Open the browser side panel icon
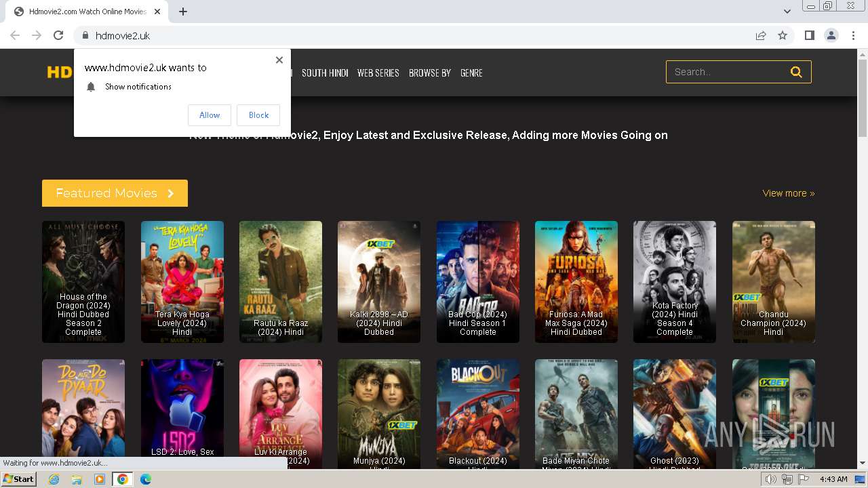Image resolution: width=868 pixels, height=488 pixels. pyautogui.click(x=809, y=35)
